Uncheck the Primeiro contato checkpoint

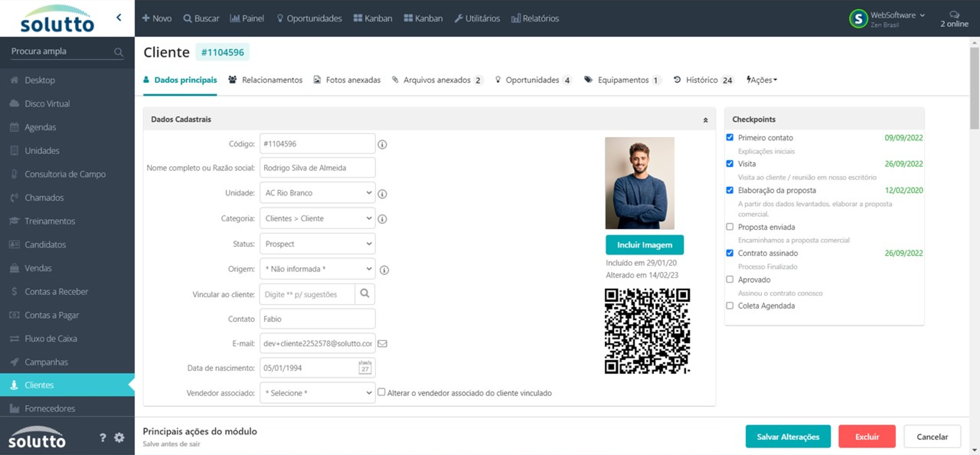pos(729,137)
